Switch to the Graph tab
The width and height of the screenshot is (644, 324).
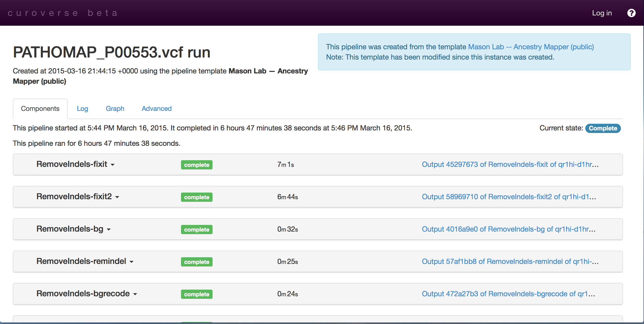[x=115, y=109]
